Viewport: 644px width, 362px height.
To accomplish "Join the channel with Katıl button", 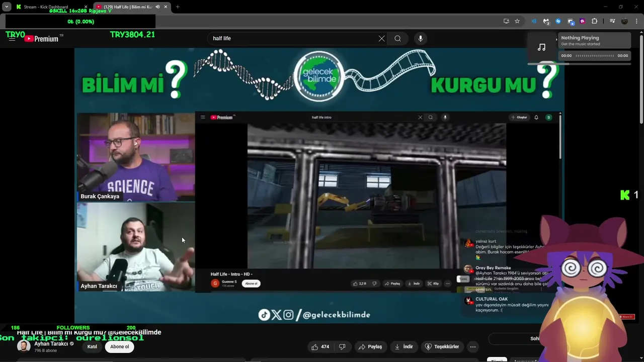I will (92, 346).
